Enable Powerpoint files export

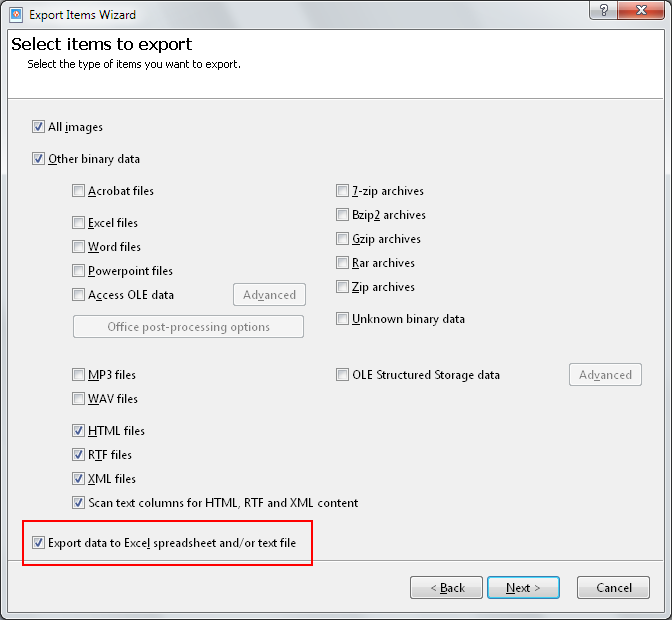(x=79, y=271)
